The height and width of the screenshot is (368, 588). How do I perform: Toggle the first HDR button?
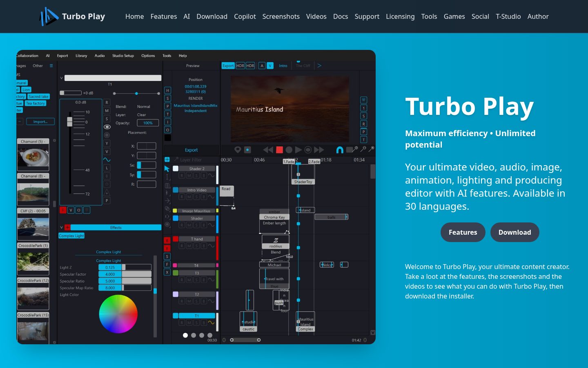(x=240, y=65)
